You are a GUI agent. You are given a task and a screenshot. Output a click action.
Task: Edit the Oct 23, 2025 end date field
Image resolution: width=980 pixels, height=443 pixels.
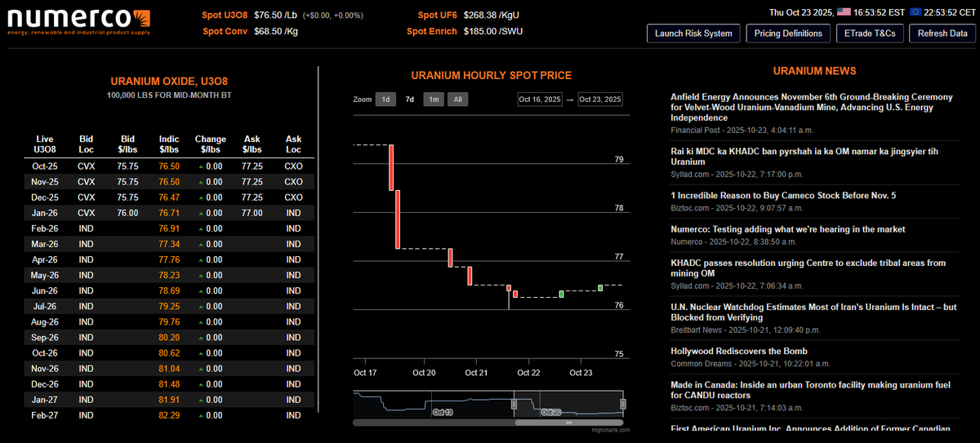600,100
